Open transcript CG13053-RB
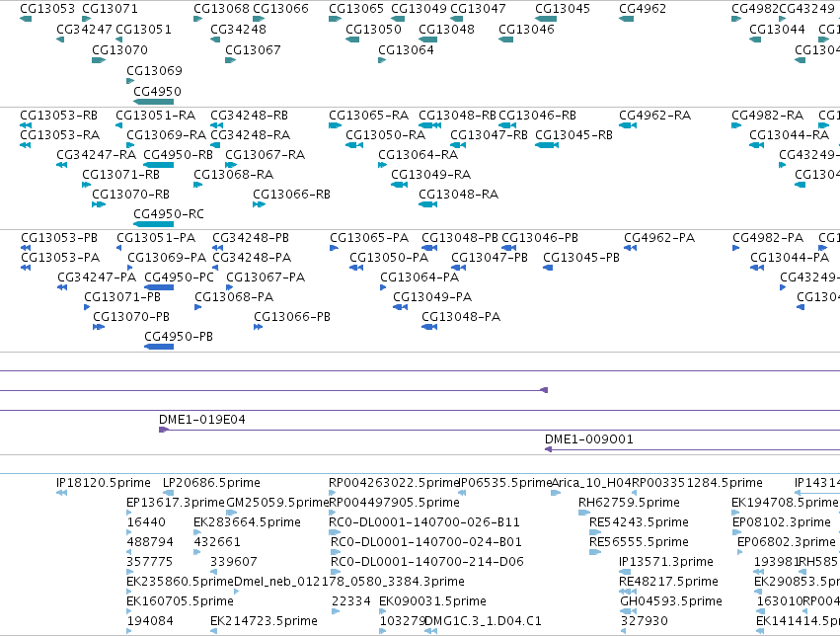The height and width of the screenshot is (636, 840). 59,116
